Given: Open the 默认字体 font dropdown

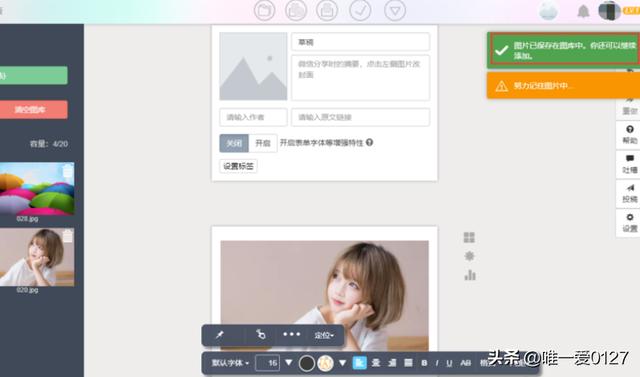Looking at the screenshot, I should 230,363.
